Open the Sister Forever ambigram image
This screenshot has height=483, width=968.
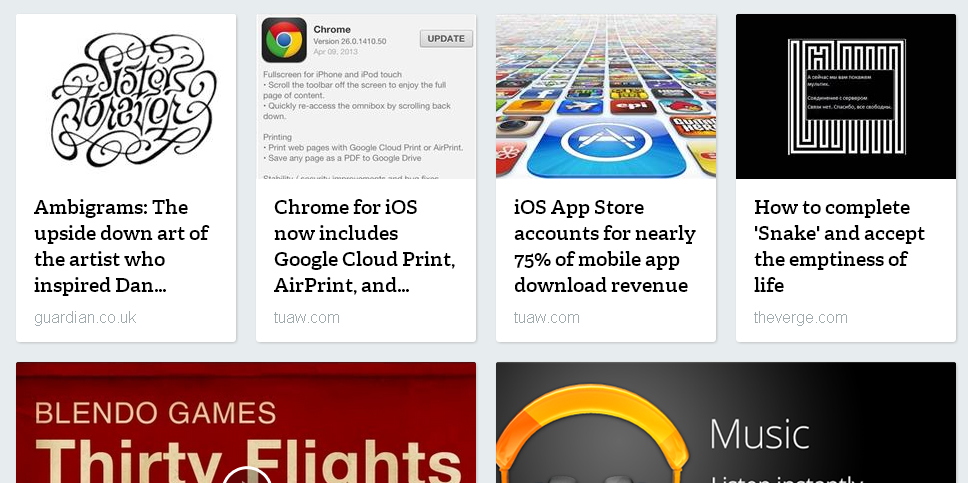pyautogui.click(x=126, y=96)
